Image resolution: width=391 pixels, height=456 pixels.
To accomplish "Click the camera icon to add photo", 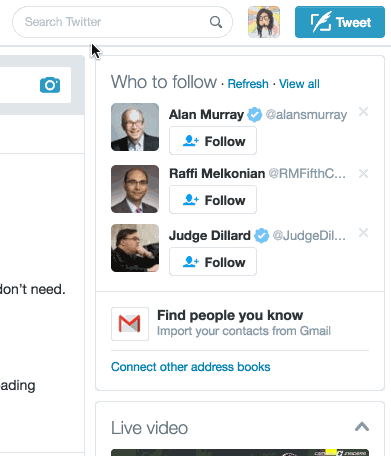I will [50, 85].
